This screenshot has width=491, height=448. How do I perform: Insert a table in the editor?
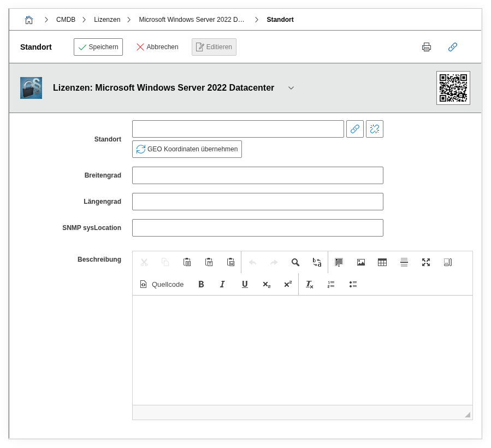(382, 262)
